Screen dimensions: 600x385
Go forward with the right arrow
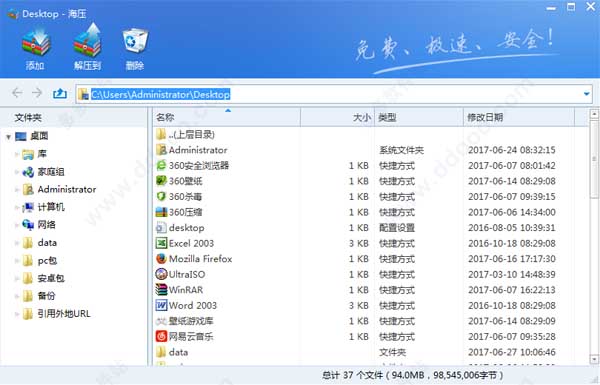tap(37, 93)
